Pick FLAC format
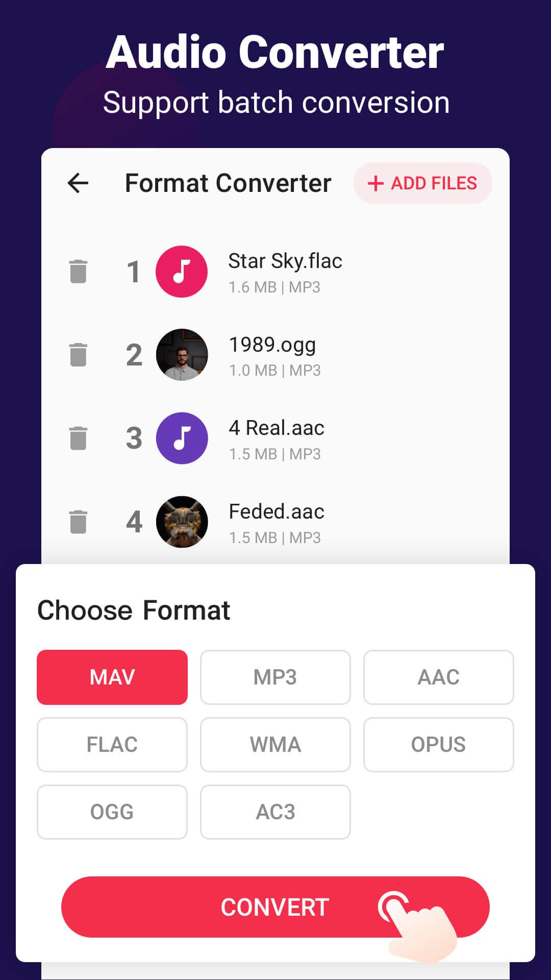The height and width of the screenshot is (980, 551). point(112,745)
